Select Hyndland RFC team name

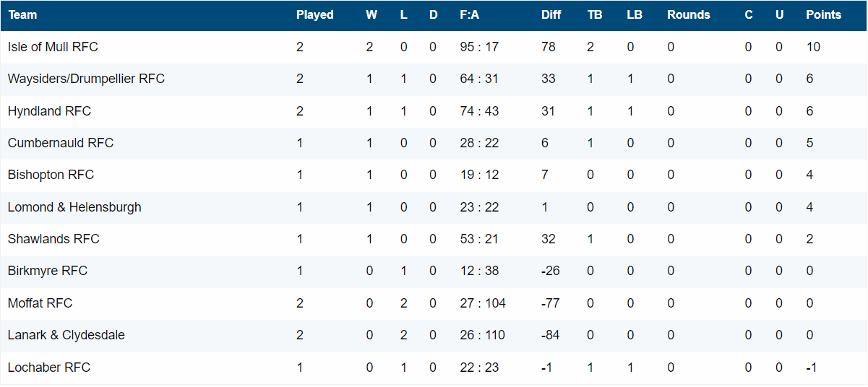coord(49,111)
